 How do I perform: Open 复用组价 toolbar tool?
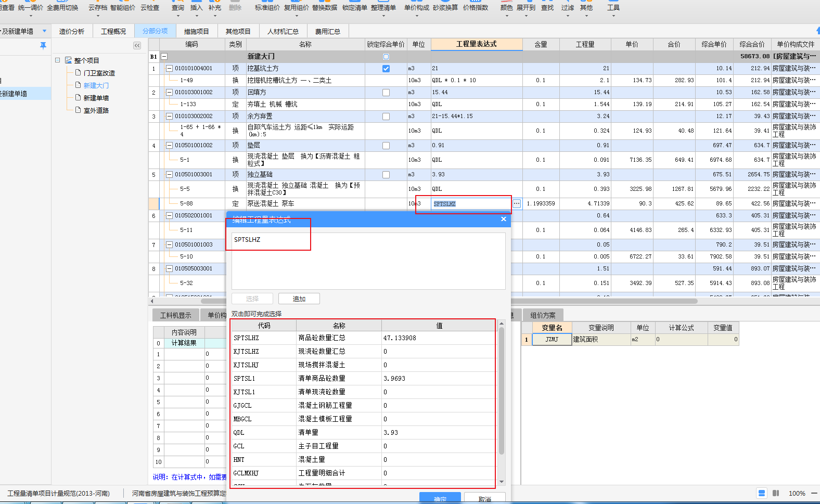tap(297, 8)
